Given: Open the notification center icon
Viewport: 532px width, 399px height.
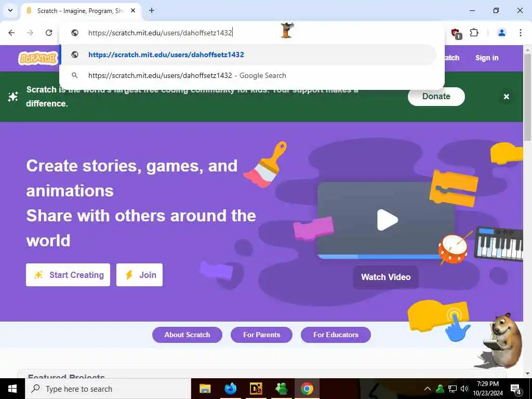Looking at the screenshot, I should tap(516, 389).
